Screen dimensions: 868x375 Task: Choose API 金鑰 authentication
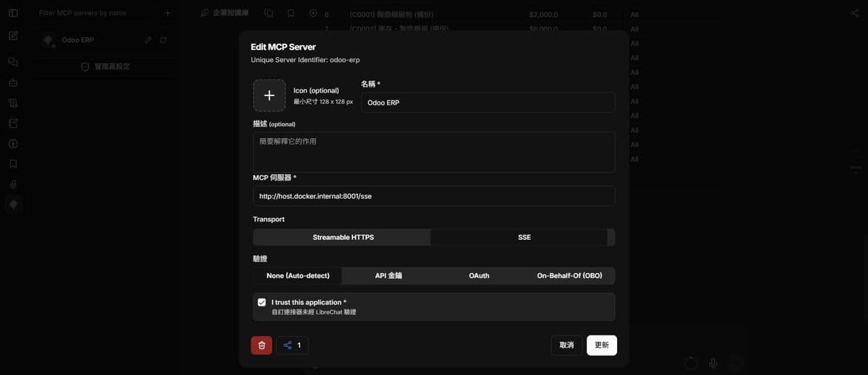[x=388, y=276]
